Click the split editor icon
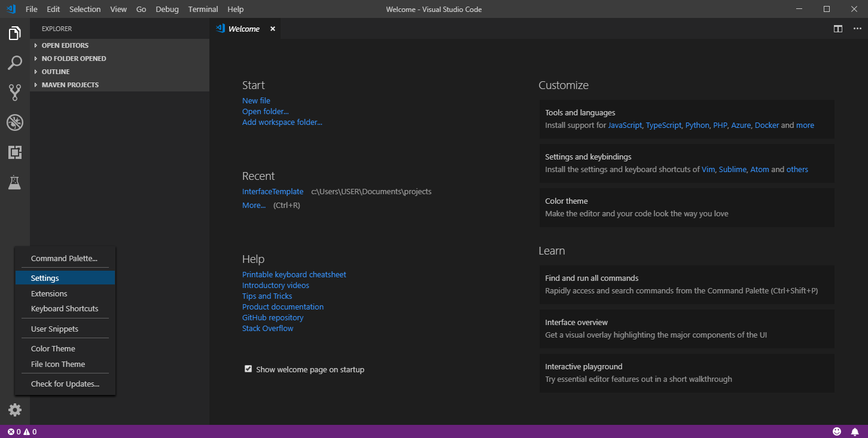The image size is (868, 438). 838,29
